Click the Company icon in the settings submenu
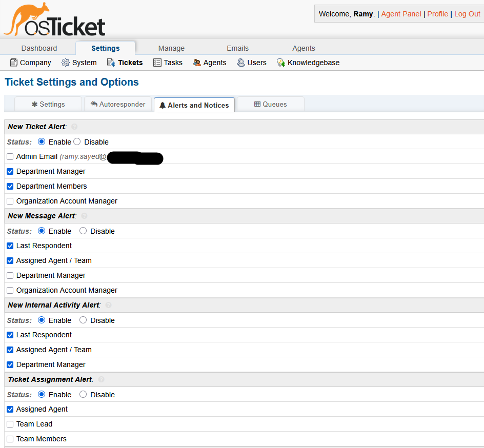 14,63
